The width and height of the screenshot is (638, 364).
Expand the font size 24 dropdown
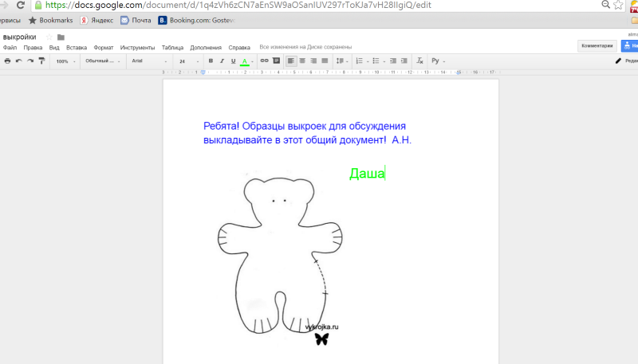pyautogui.click(x=188, y=61)
